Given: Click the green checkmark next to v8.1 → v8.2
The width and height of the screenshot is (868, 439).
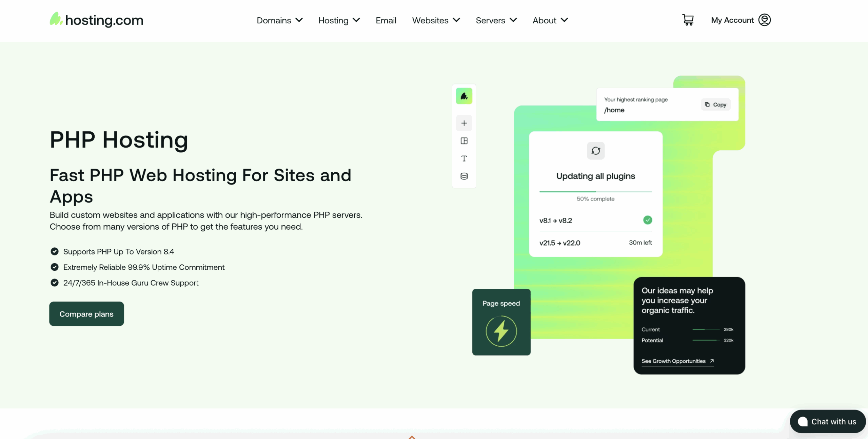Looking at the screenshot, I should (647, 220).
